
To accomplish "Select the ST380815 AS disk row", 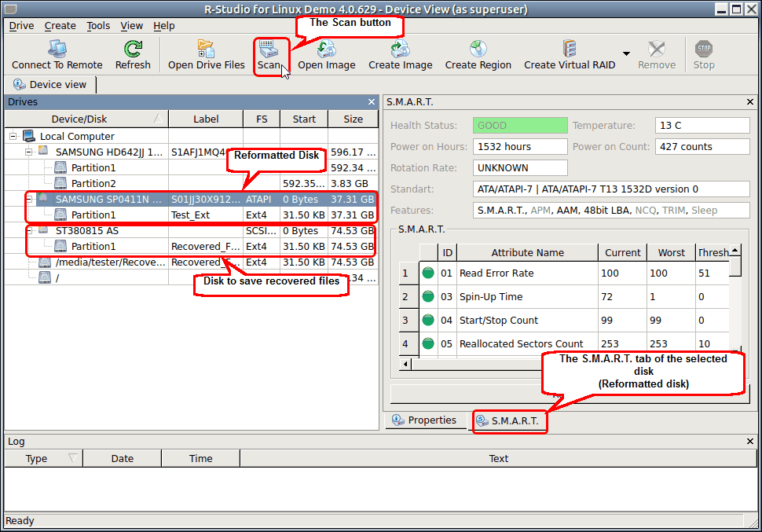I will pyautogui.click(x=192, y=230).
